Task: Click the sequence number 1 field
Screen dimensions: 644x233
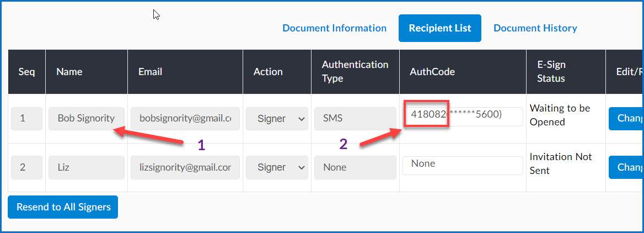Action: point(26,119)
